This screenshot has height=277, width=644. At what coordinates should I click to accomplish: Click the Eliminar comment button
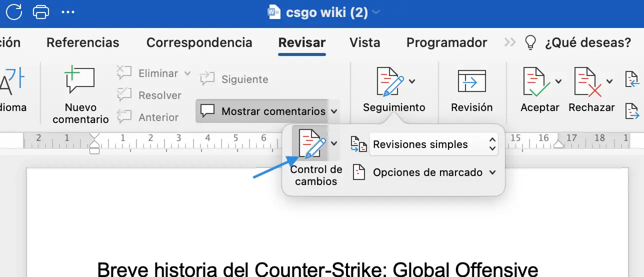[148, 73]
